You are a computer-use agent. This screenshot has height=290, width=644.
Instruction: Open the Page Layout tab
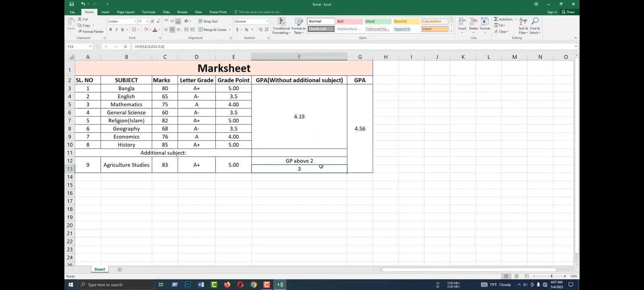[126, 12]
